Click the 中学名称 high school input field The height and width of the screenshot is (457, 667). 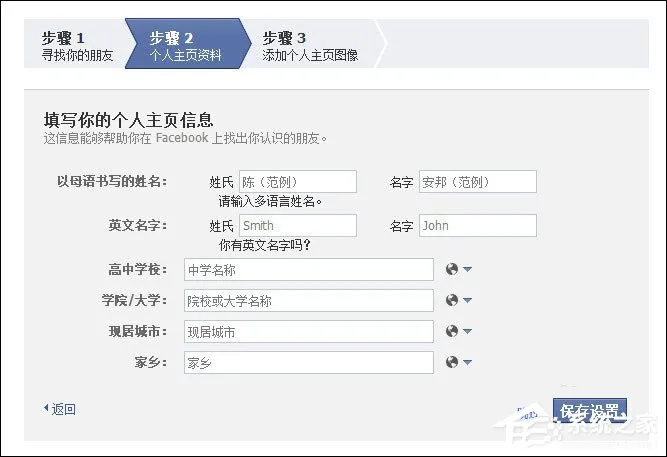coord(309,269)
